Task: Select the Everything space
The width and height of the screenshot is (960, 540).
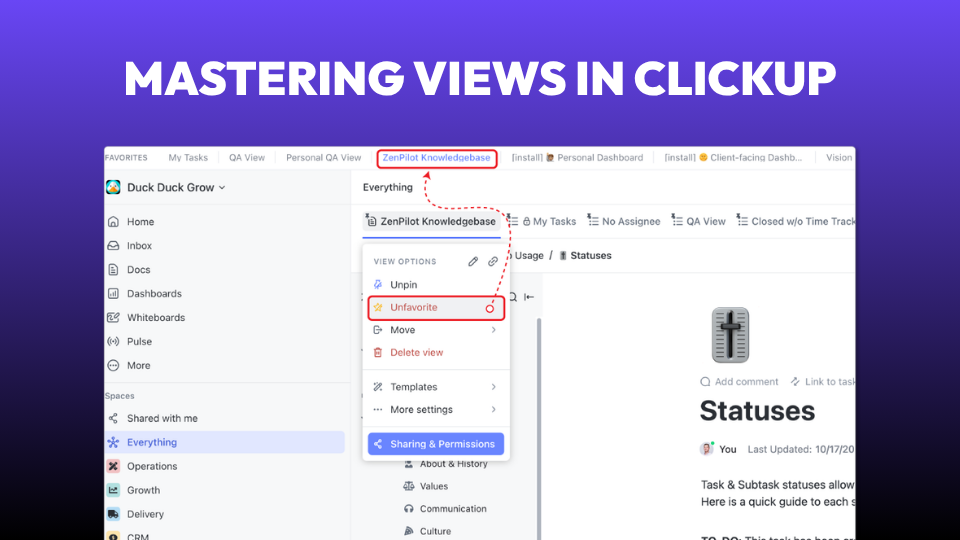Action: pyautogui.click(x=225, y=442)
